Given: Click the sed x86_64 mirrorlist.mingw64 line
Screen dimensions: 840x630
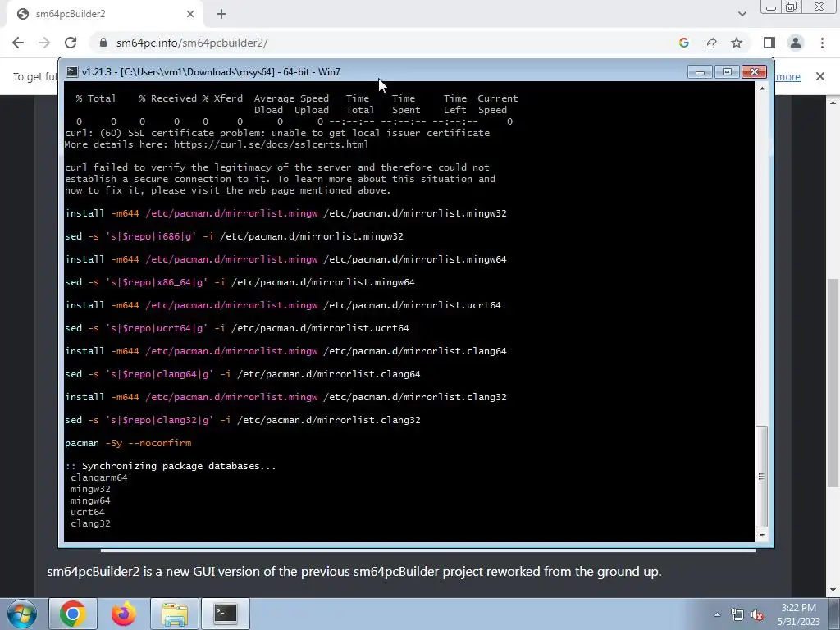Looking at the screenshot, I should pos(240,282).
